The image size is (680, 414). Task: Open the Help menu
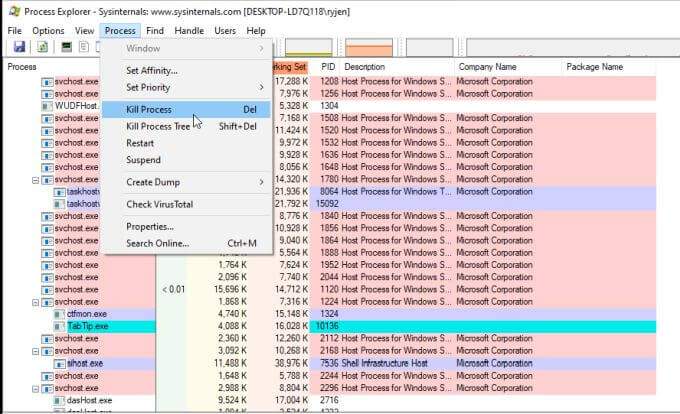256,31
